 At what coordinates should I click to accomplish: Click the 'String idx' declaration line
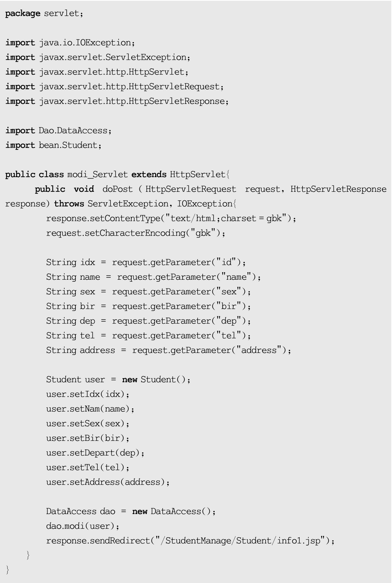[146, 262]
